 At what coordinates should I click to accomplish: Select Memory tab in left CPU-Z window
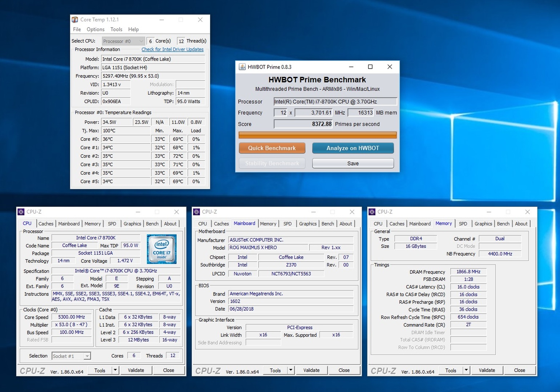coord(93,224)
